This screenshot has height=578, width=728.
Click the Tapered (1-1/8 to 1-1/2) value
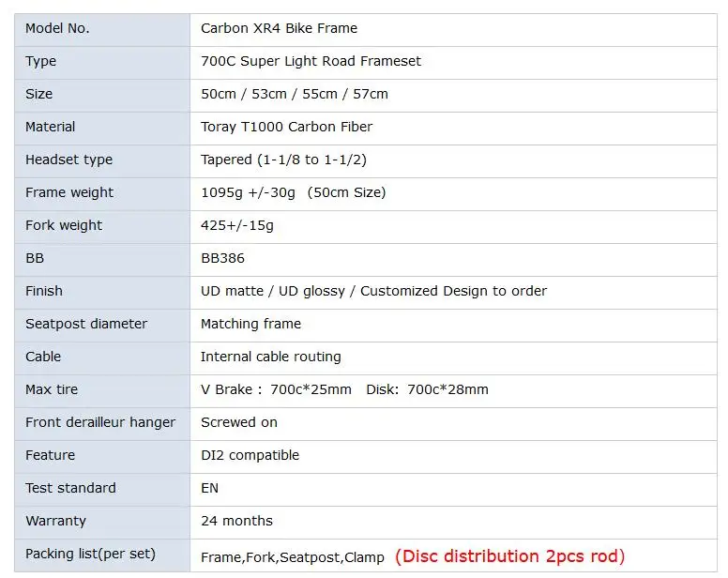click(283, 160)
